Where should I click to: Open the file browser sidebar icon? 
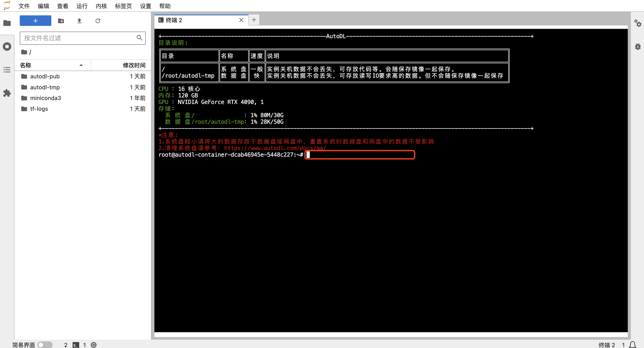click(x=7, y=23)
